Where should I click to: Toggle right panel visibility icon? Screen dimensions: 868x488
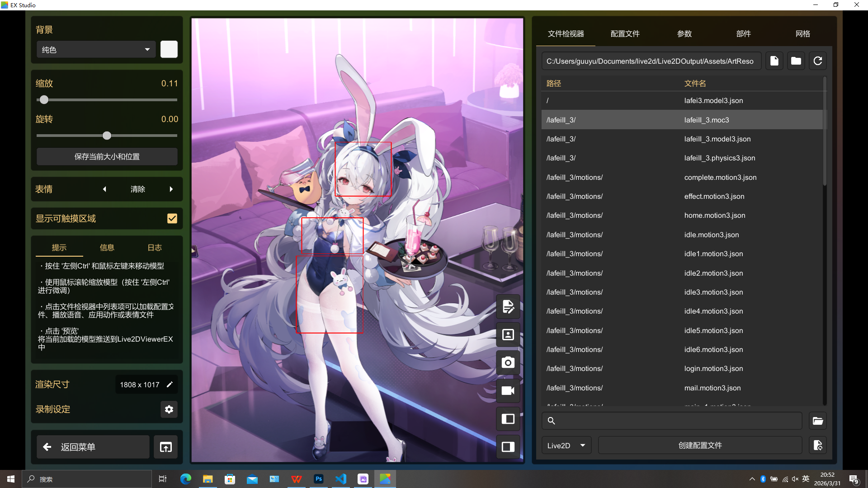[508, 447]
